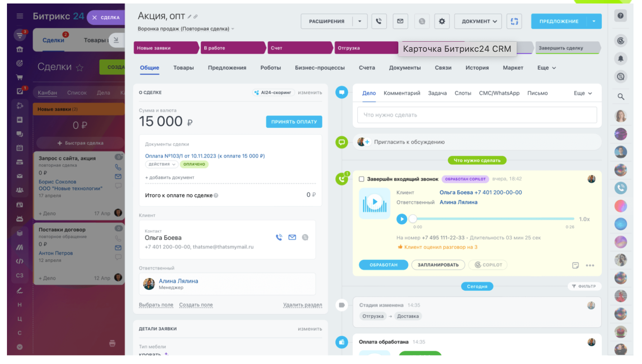Open the help question mark icon

pos(620,16)
